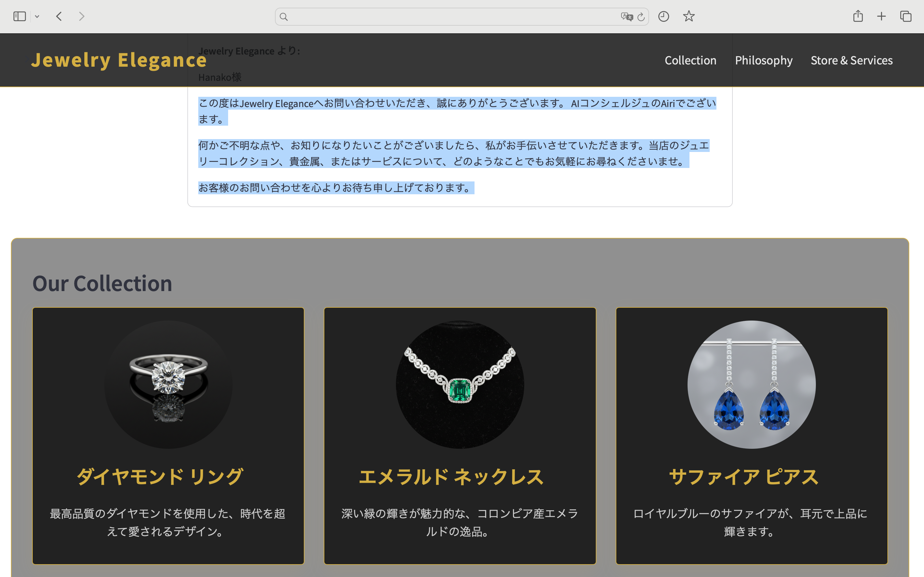The image size is (924, 577).
Task: Reload the page using the refresh icon
Action: 641,16
